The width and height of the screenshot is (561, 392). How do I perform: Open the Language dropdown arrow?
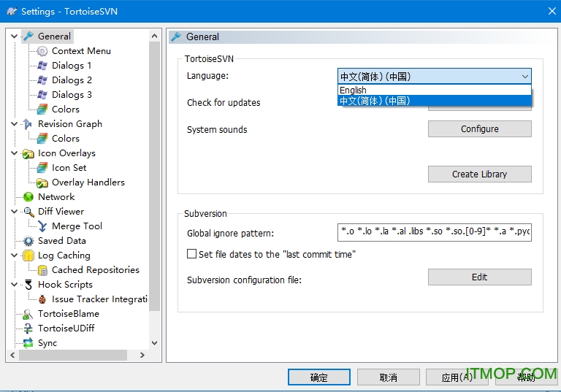524,76
